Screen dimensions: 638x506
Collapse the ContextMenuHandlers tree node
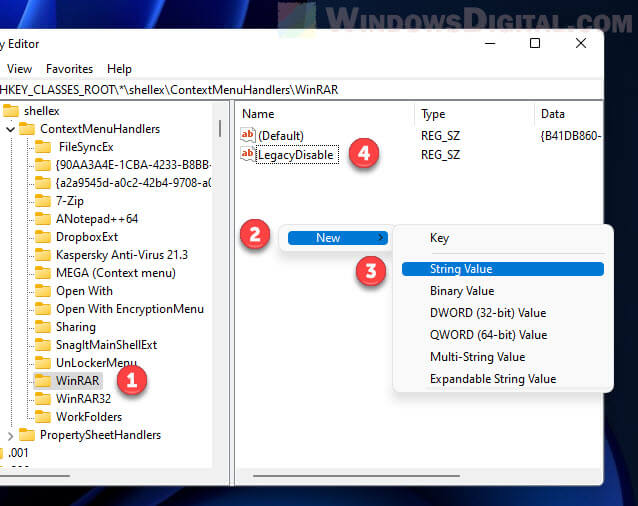coord(10,129)
